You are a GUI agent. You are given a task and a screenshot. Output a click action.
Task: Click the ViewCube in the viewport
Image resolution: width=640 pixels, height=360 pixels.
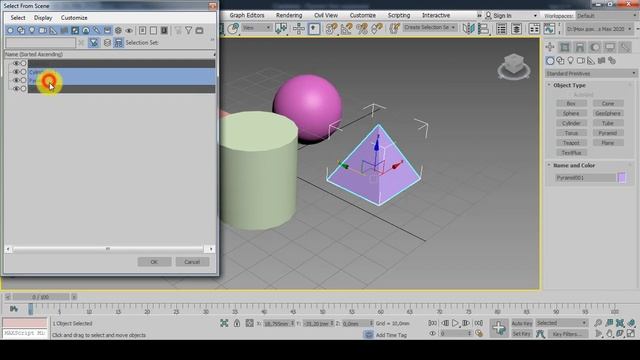513,66
